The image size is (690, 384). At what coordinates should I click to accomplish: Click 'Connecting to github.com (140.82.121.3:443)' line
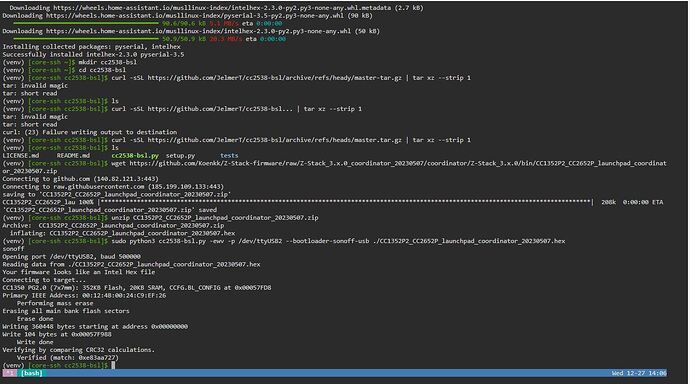coord(81,179)
